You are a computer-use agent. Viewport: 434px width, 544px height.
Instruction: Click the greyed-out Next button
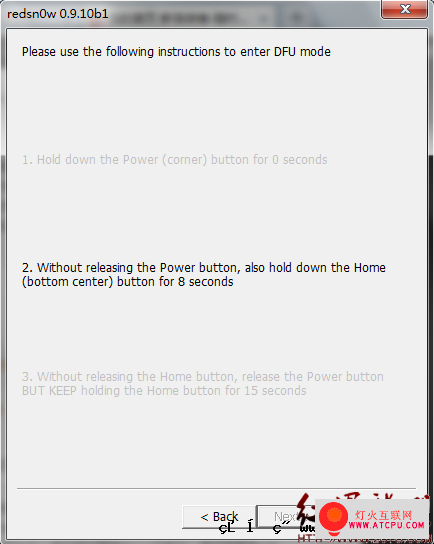point(283,517)
